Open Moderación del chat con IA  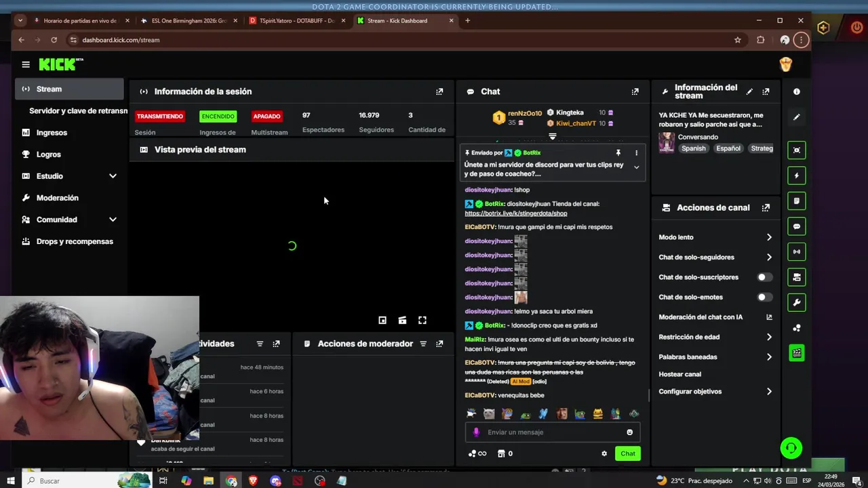[715, 317]
